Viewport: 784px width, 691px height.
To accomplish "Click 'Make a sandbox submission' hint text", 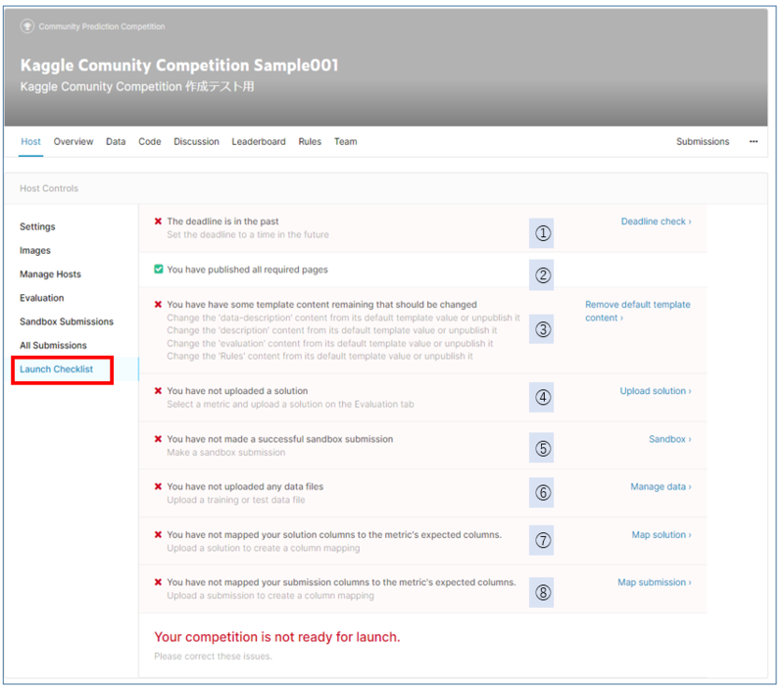I will (x=226, y=452).
